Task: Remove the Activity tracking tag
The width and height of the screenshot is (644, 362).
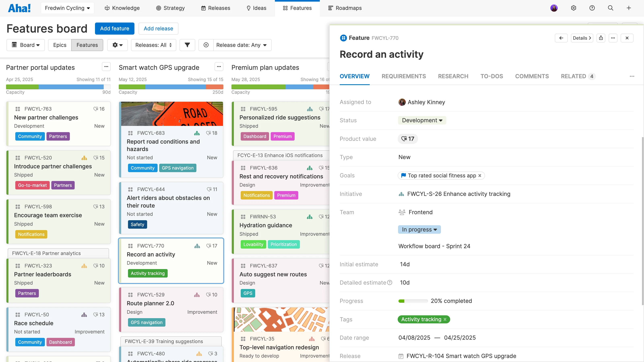Action: pyautogui.click(x=445, y=319)
